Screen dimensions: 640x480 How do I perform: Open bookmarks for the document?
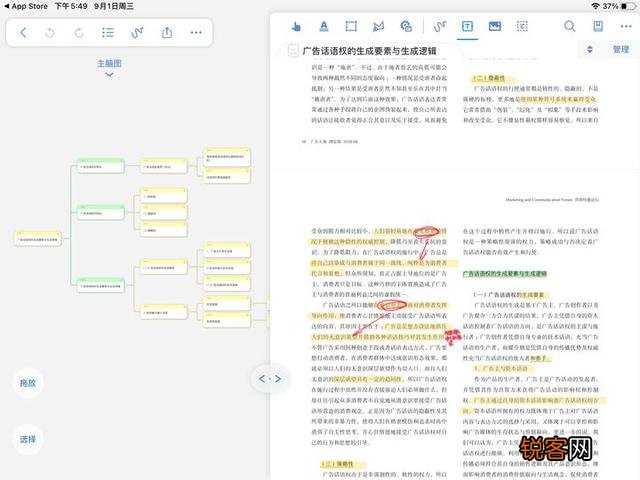598,27
